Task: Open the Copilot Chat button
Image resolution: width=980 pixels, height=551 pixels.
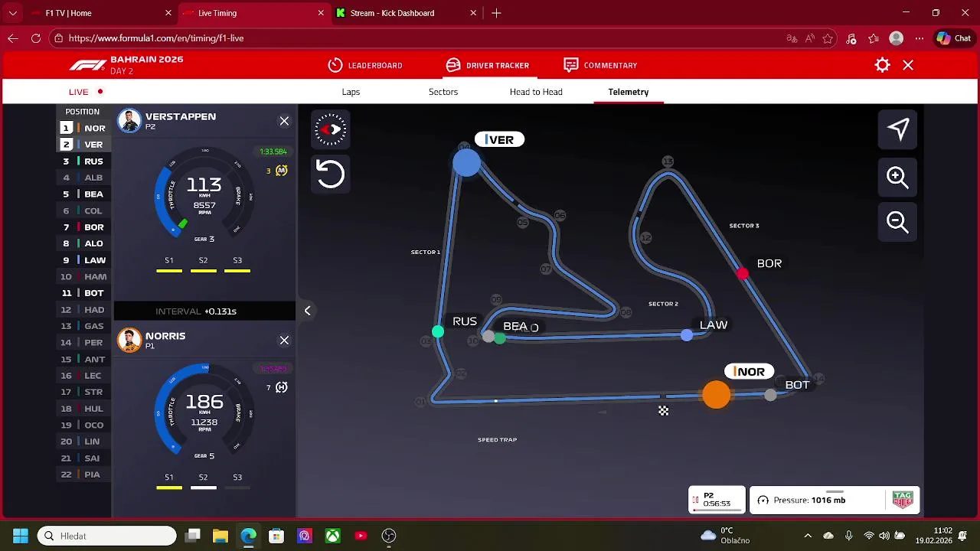Action: (954, 38)
